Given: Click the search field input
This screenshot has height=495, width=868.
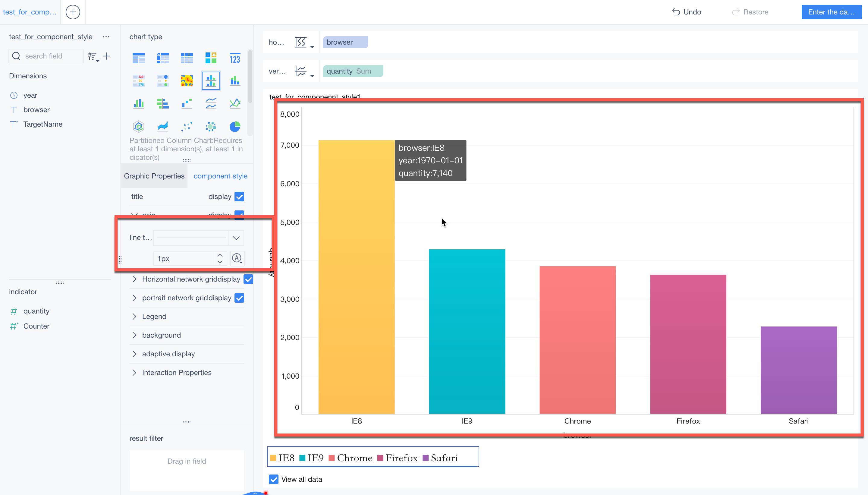Looking at the screenshot, I should point(46,56).
